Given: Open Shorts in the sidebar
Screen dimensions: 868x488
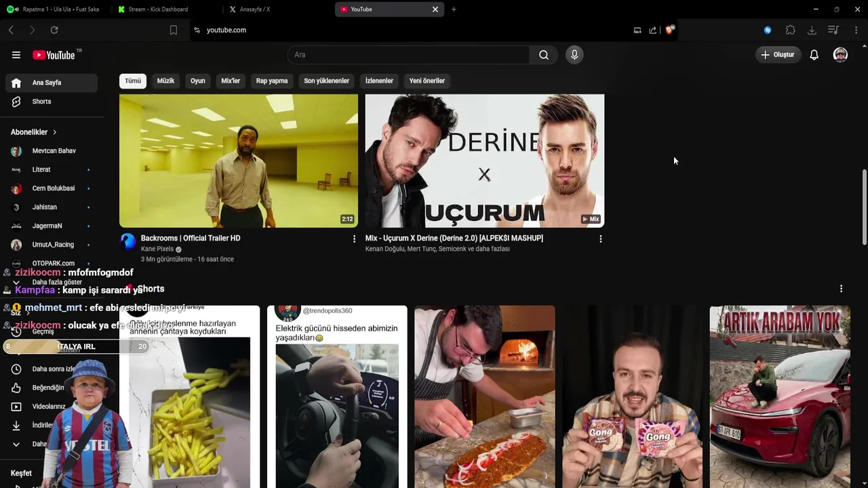Looking at the screenshot, I should pyautogui.click(x=52, y=102).
